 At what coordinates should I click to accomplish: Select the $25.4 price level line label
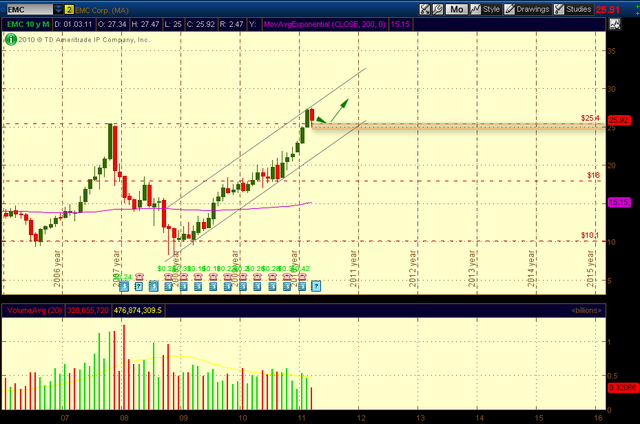(x=589, y=118)
